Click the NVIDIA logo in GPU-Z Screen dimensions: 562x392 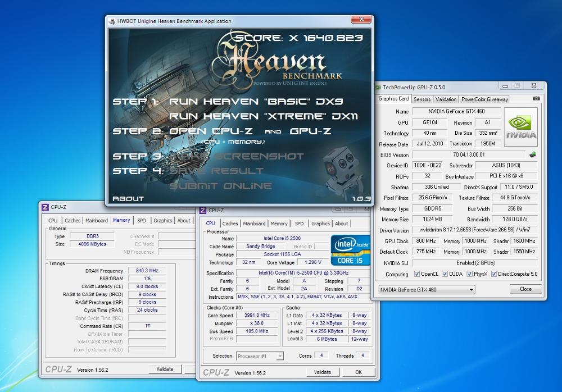point(520,127)
